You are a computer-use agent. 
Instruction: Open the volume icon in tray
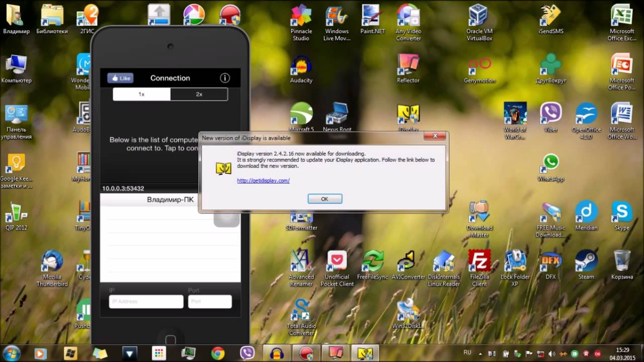pyautogui.click(x=553, y=353)
